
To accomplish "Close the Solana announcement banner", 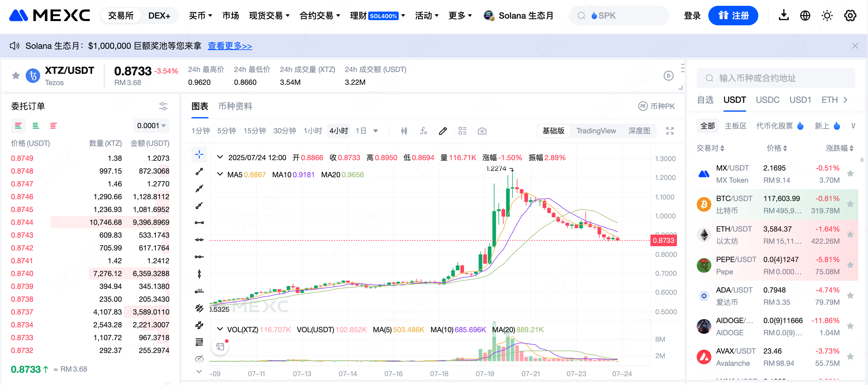I will [855, 45].
